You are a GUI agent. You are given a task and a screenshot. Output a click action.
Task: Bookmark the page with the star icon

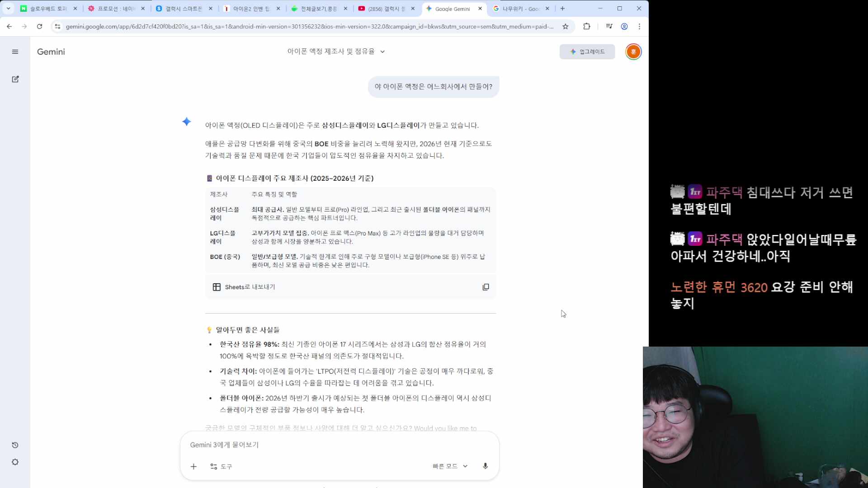tap(565, 27)
